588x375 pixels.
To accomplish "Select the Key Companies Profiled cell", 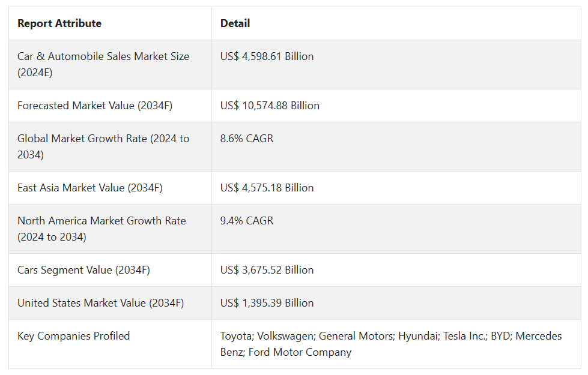I will (73, 336).
